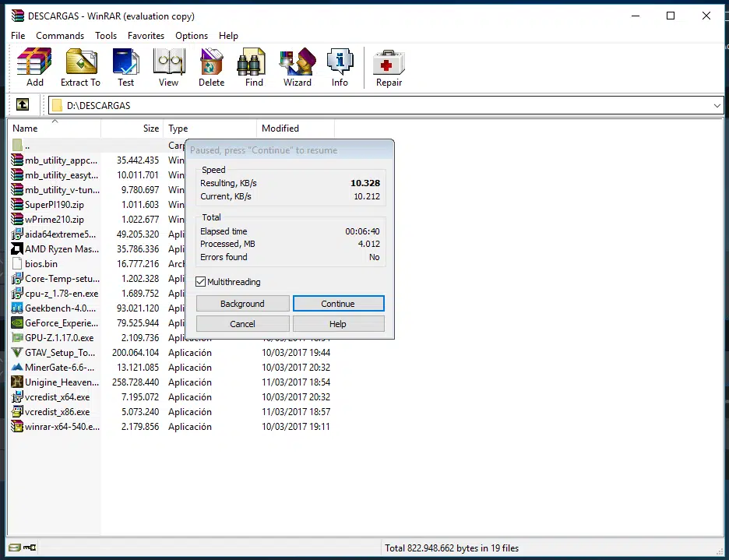Click the D:\DESCARGAS path field

pos(386,106)
